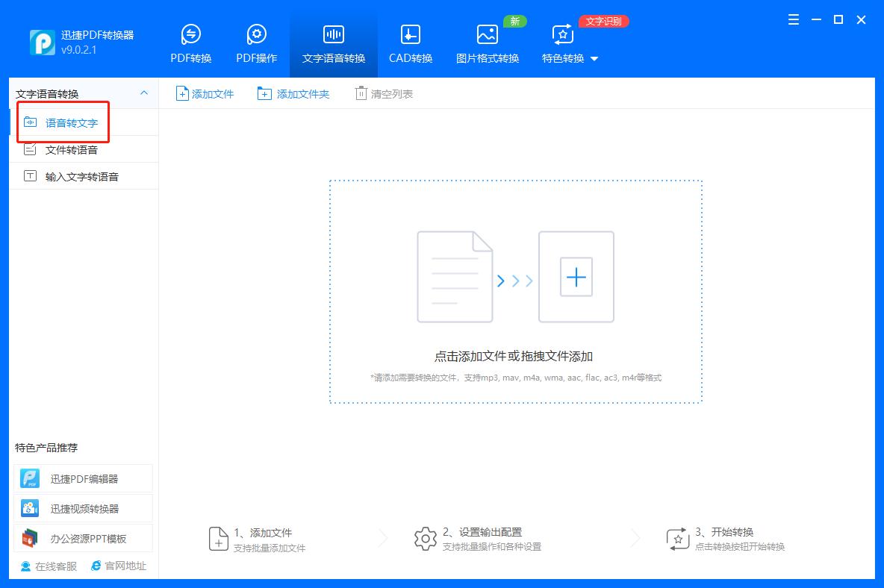Click the supported formats hint text
The height and width of the screenshot is (588, 884).
516,378
